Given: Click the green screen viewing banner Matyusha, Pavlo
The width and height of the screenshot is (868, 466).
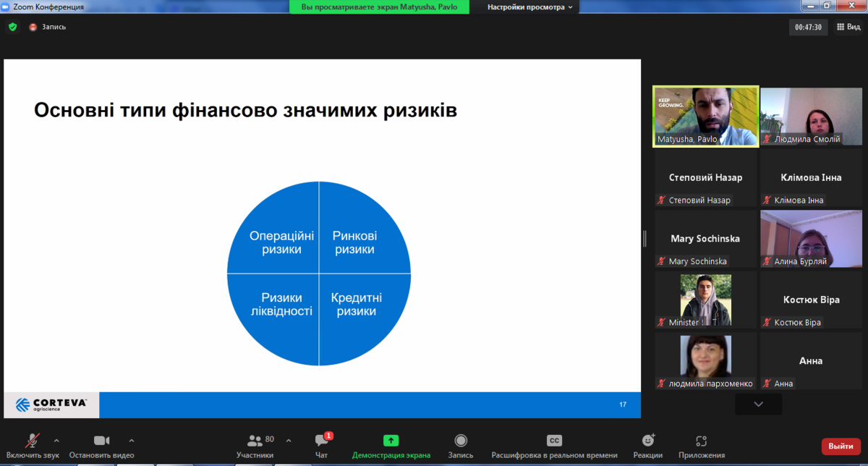Looking at the screenshot, I should click(x=380, y=7).
